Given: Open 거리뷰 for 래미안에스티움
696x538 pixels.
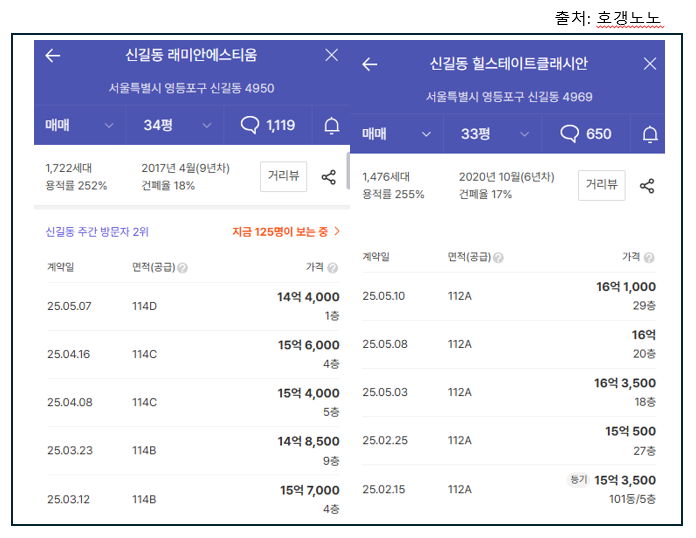Looking at the screenshot, I should pyautogui.click(x=283, y=176).
